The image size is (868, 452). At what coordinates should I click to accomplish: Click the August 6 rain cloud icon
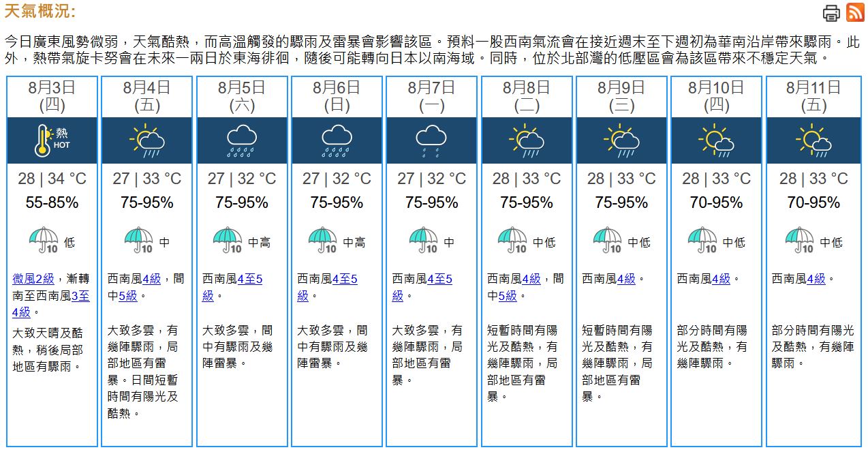tap(337, 140)
